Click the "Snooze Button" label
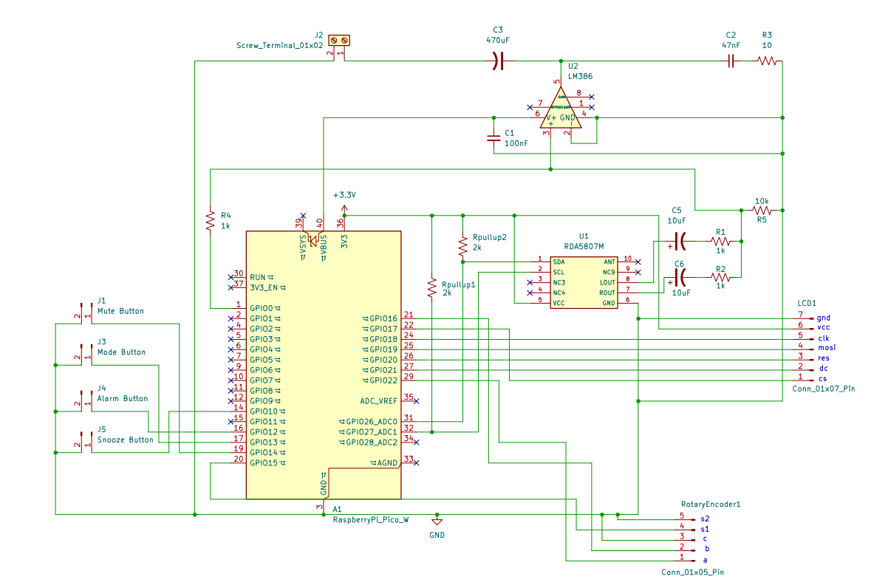Viewport: 888px width, 588px height. coord(126,440)
